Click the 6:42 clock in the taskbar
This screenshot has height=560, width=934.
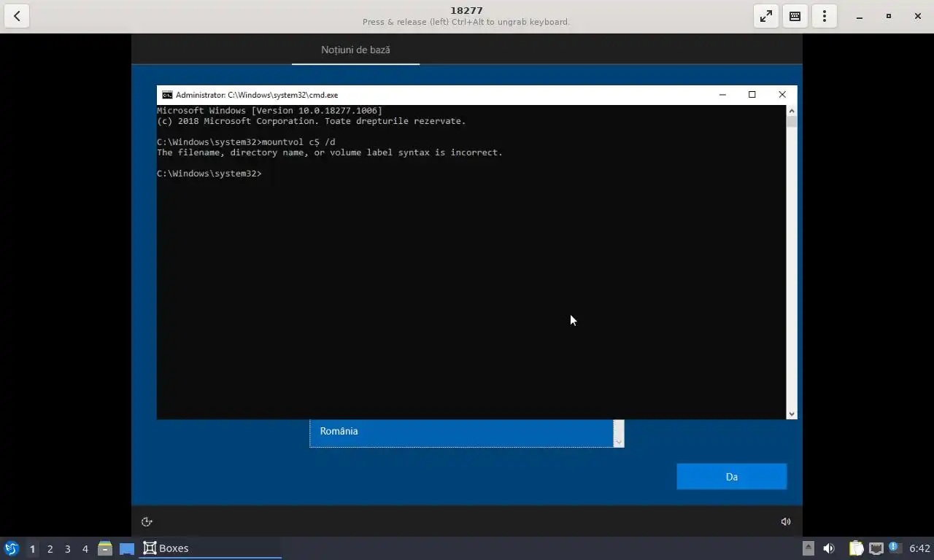point(919,548)
